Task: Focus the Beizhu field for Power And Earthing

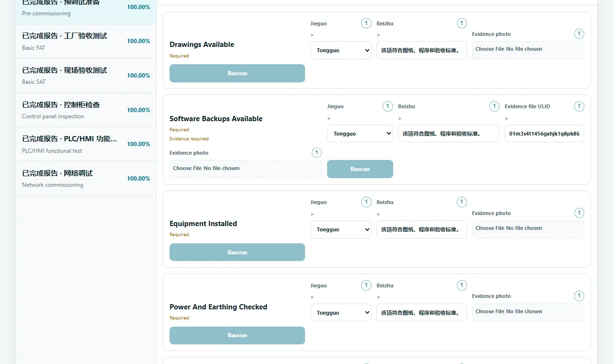Action: (x=421, y=313)
